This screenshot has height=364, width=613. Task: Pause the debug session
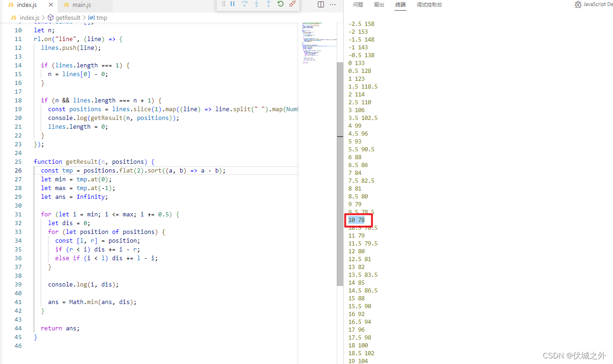(233, 4)
